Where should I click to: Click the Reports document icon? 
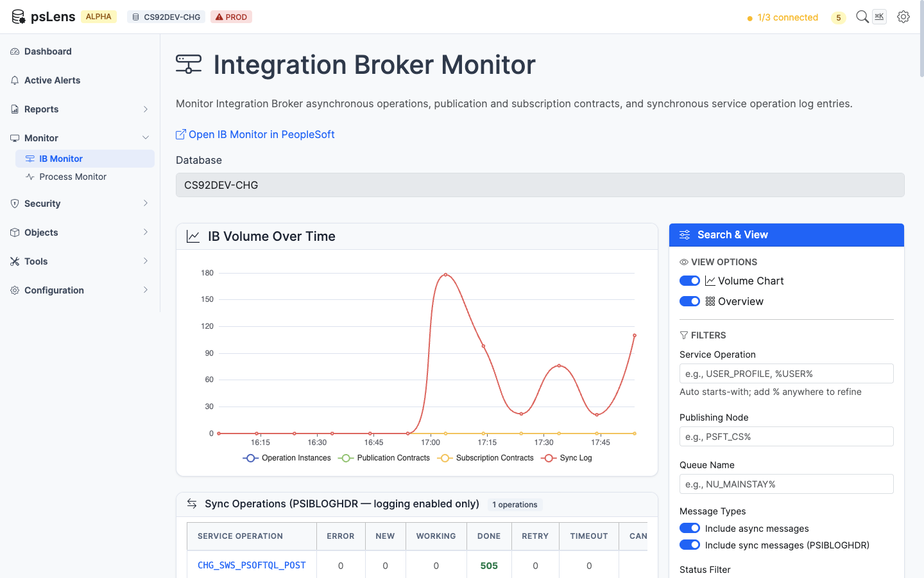point(15,109)
